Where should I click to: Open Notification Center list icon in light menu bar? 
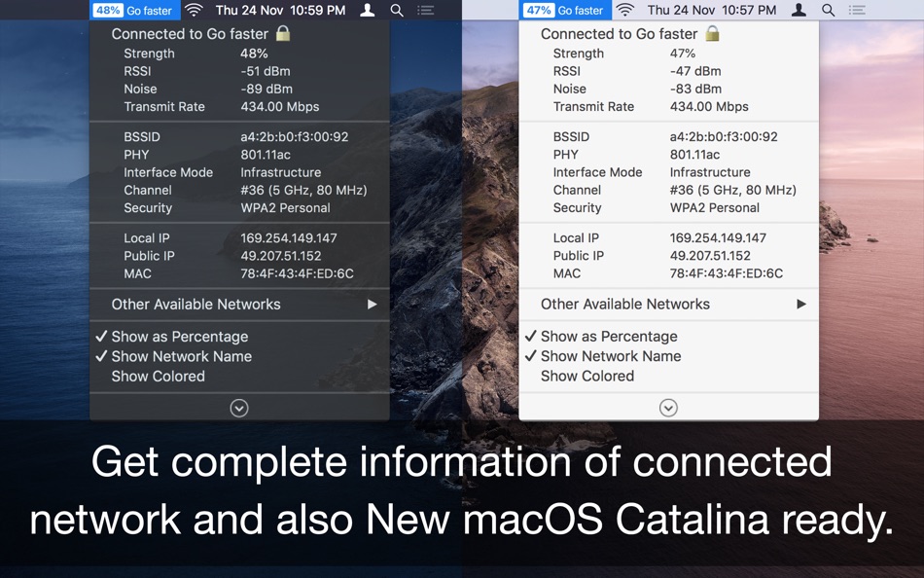pos(857,10)
